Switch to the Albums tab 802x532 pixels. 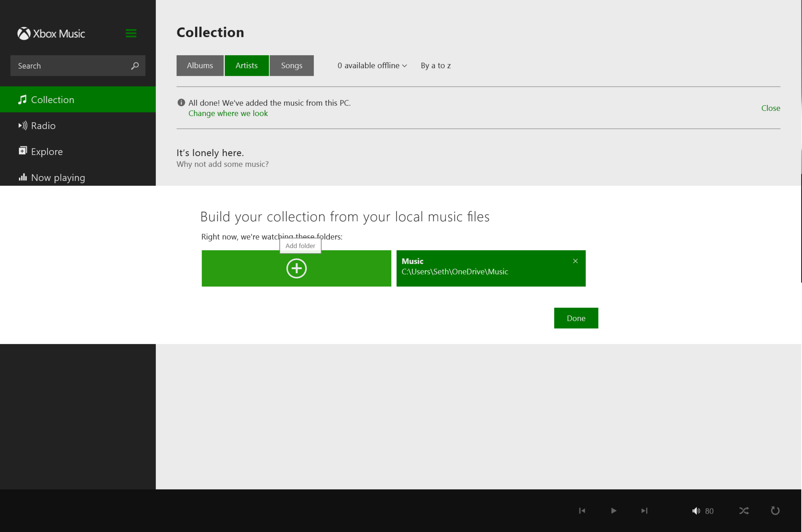click(x=200, y=66)
